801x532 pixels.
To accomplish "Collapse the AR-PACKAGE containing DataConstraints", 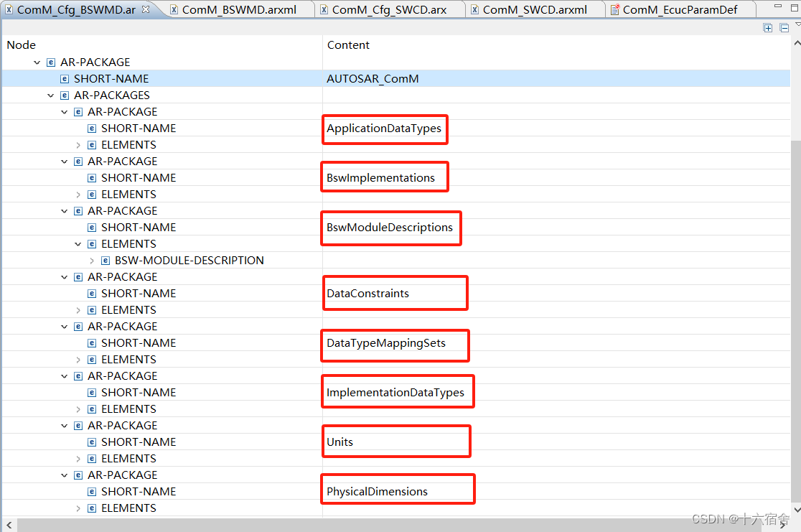I will pos(65,277).
